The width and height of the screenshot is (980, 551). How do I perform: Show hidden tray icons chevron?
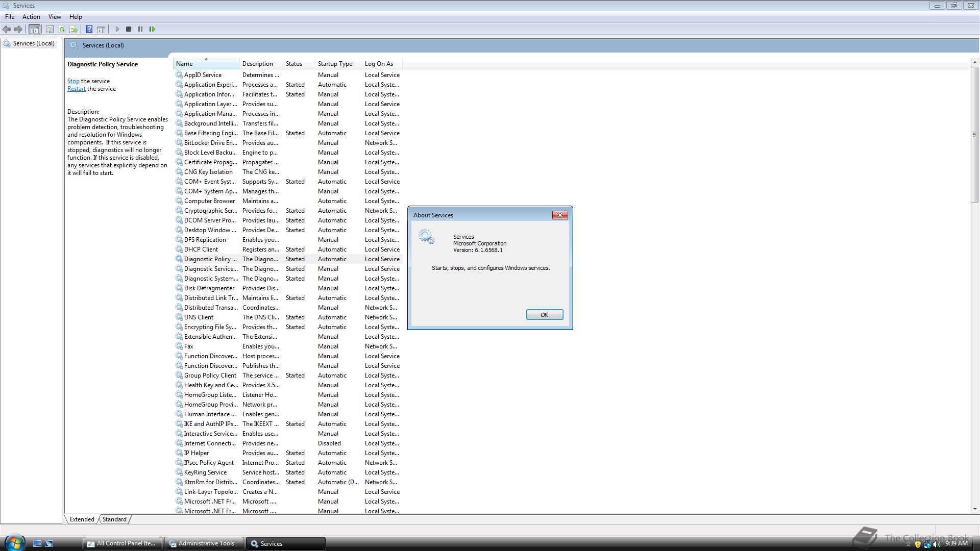coord(908,545)
